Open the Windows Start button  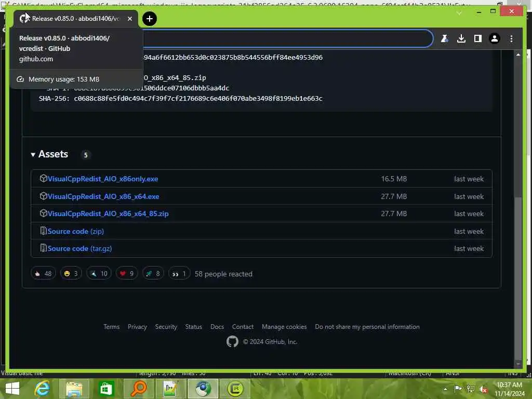(12, 389)
